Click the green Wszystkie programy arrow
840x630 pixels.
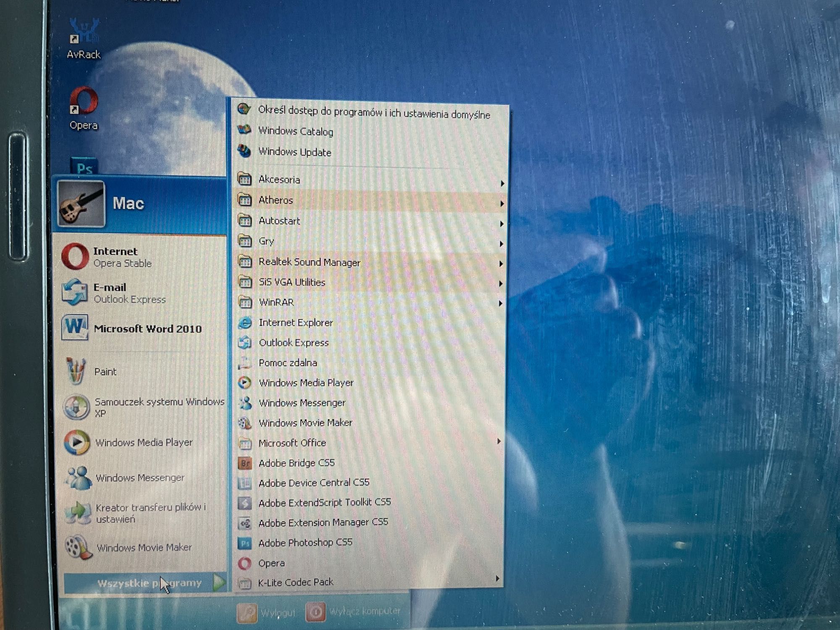pos(219,583)
